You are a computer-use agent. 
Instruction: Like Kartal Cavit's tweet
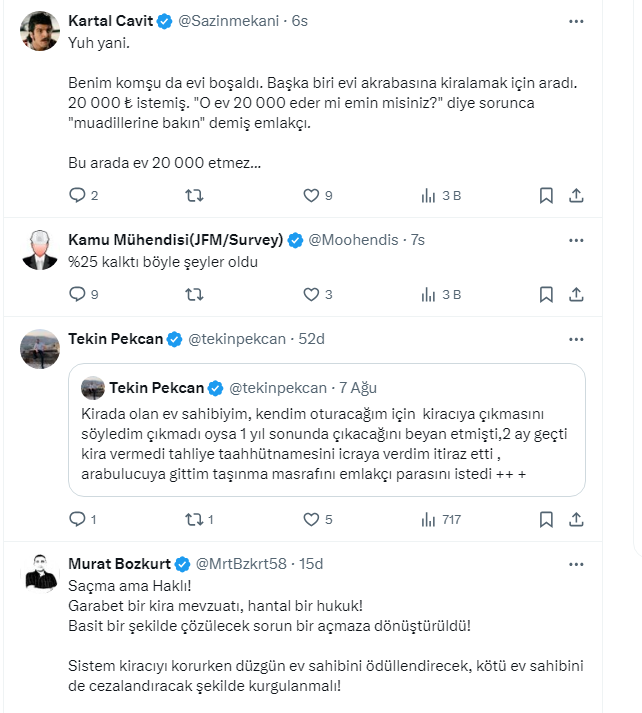pos(310,195)
